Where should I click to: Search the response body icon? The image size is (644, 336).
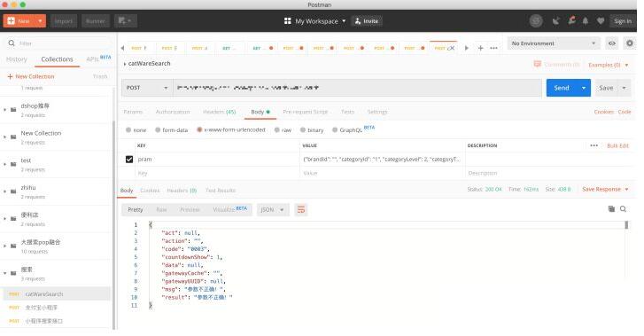623,209
